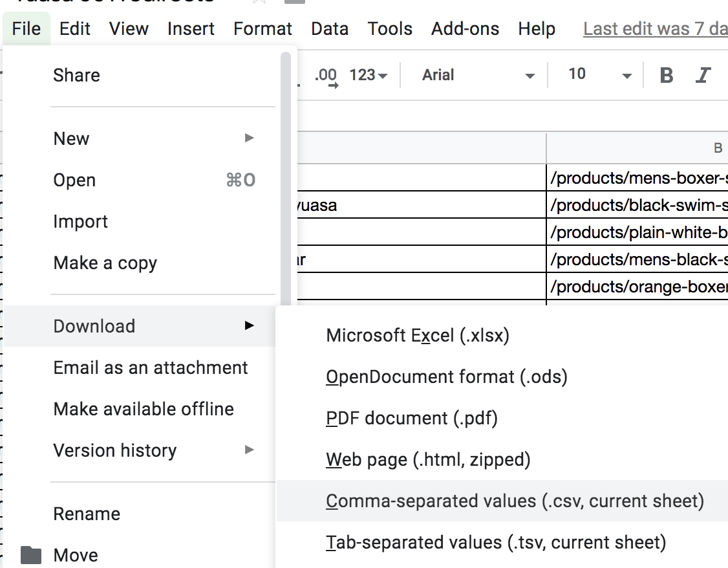Download as Comma-separated values (.csv)

tap(515, 501)
